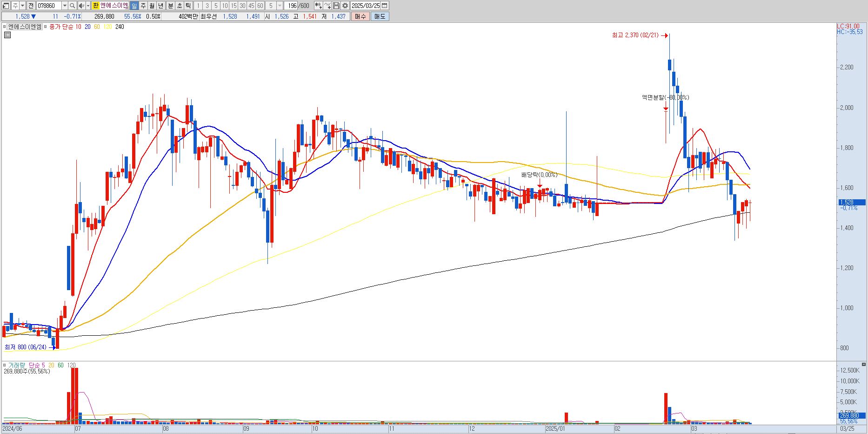Click the 매도 sell button
Screen dimensions: 868x434
tap(380, 16)
